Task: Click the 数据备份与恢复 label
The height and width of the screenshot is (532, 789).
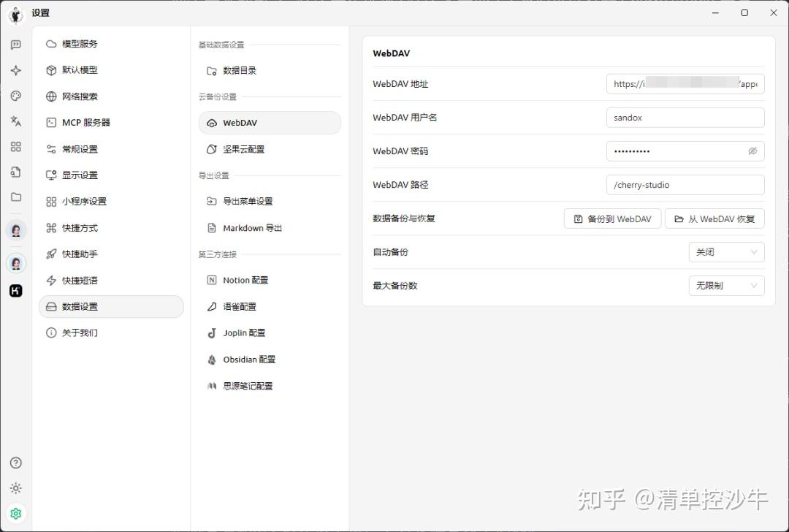Action: pyautogui.click(x=404, y=218)
